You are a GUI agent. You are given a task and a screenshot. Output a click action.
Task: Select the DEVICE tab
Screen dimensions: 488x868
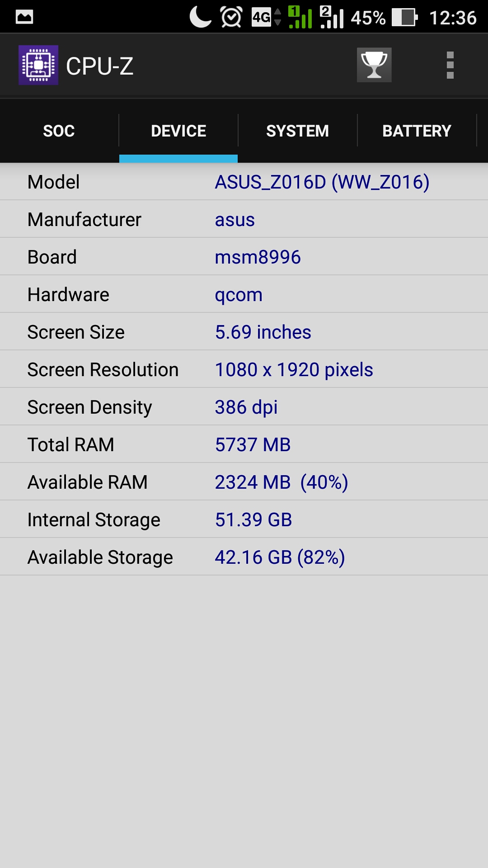point(178,131)
